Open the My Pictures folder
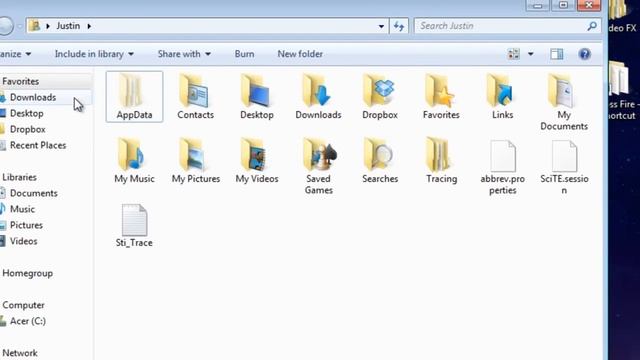This screenshot has height=360, width=640. (x=196, y=160)
